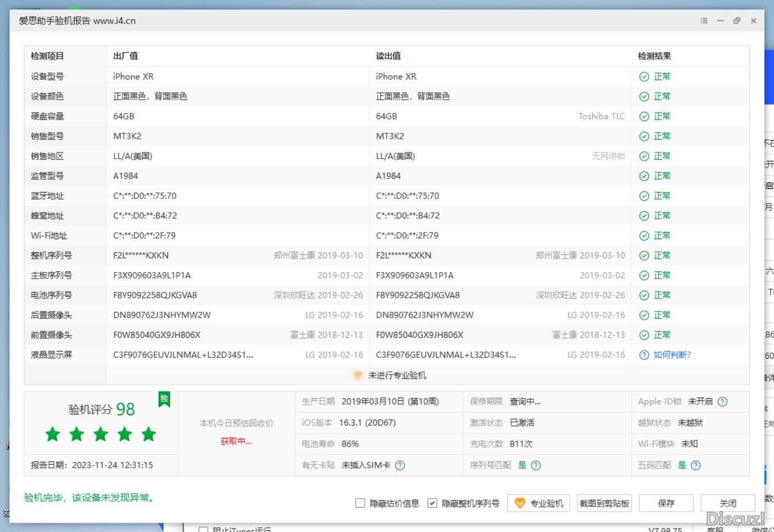
Task: Click the green check icon in 后置摄像头 row
Action: tap(644, 315)
